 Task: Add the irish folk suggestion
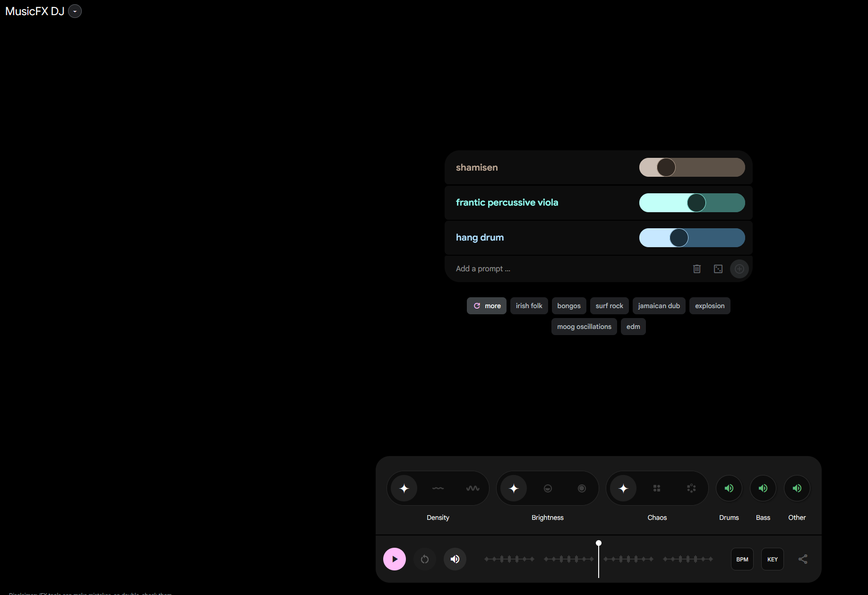(x=529, y=306)
